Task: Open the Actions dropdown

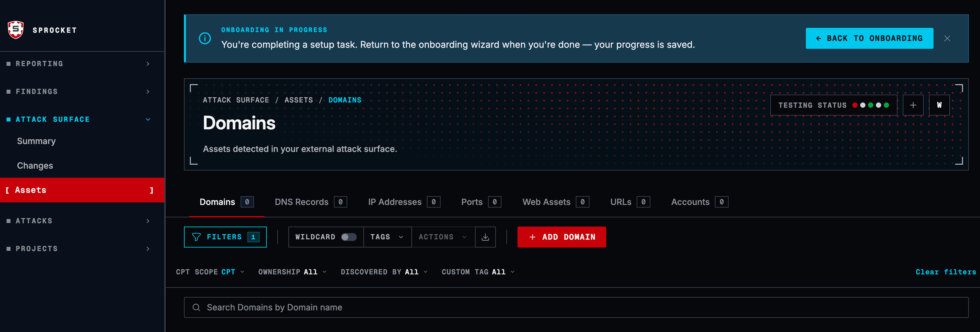Action: pos(443,237)
